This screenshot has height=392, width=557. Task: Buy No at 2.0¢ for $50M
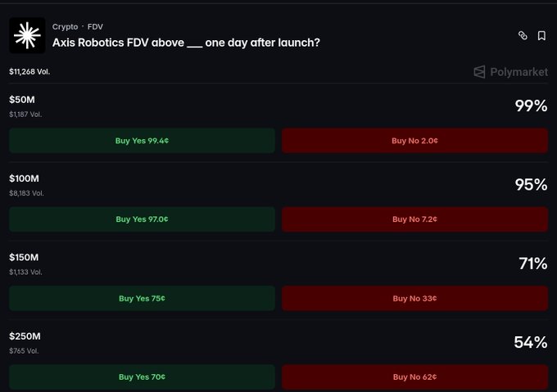[415, 141]
